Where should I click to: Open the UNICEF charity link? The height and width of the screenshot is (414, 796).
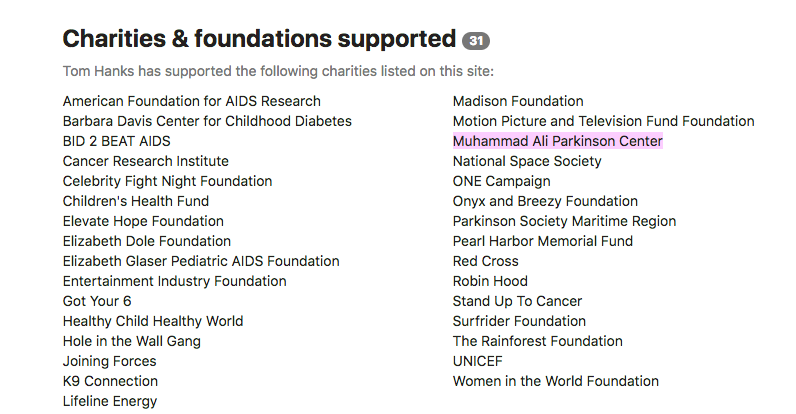[x=477, y=361]
